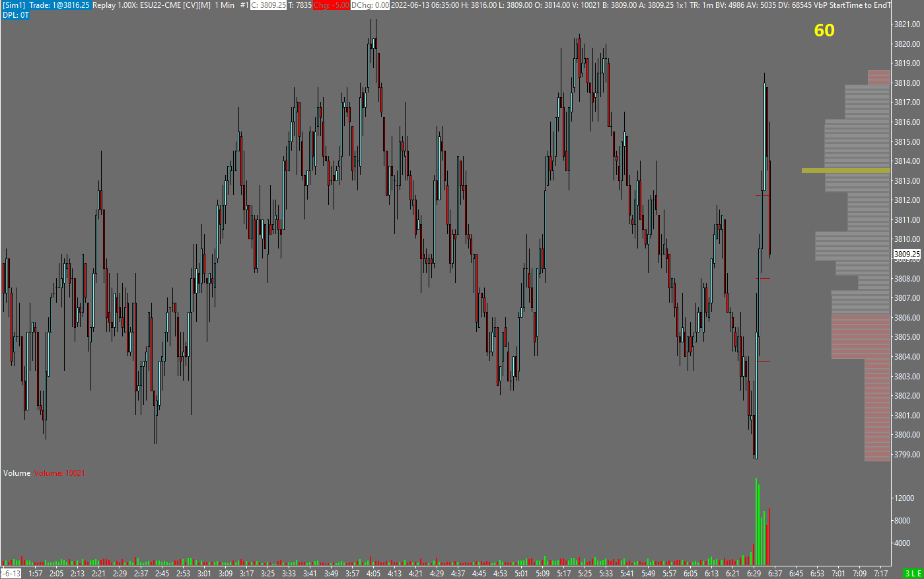Click the 3809.25 last-price marker on the price scale
The height and width of the screenshot is (579, 924).
tap(907, 254)
